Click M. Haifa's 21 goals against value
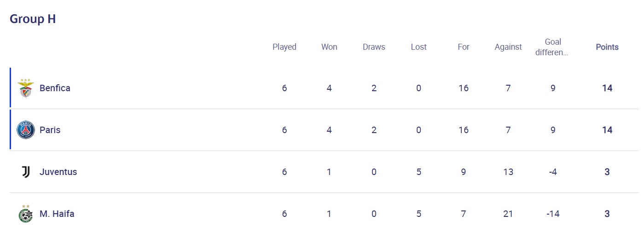Image resolution: width=644 pixels, height=239 pixels. coord(508,214)
